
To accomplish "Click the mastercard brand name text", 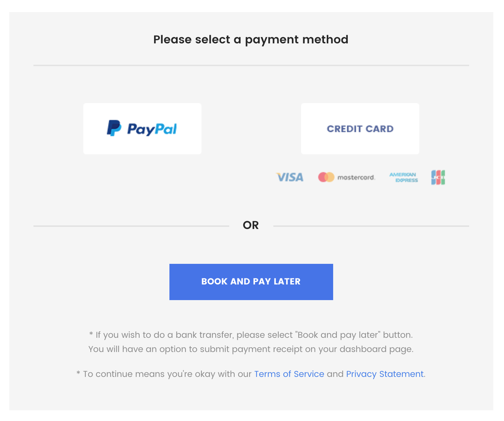I will coord(356,177).
